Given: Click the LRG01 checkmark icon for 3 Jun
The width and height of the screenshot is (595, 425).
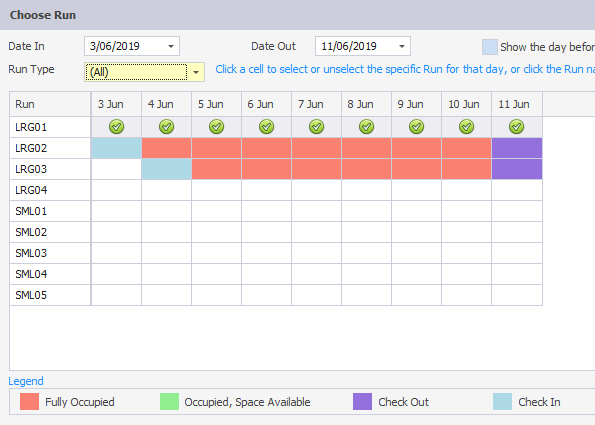Looking at the screenshot, I should [116, 127].
